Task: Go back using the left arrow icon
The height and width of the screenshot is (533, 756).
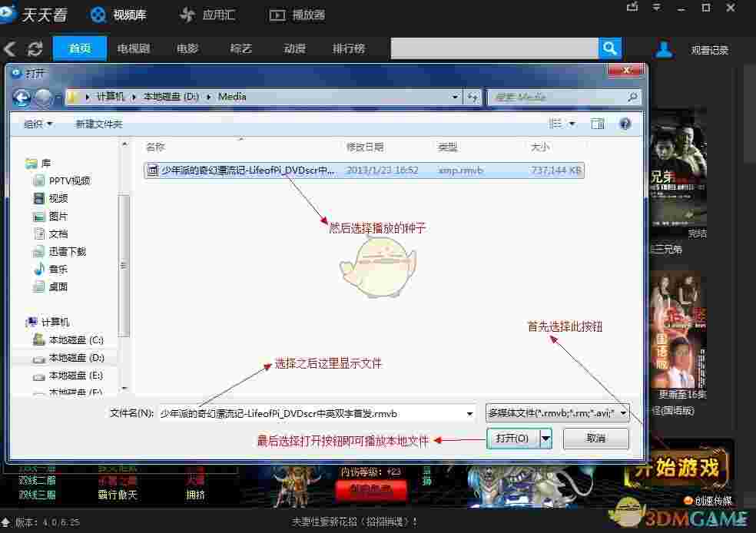Action: point(10,48)
